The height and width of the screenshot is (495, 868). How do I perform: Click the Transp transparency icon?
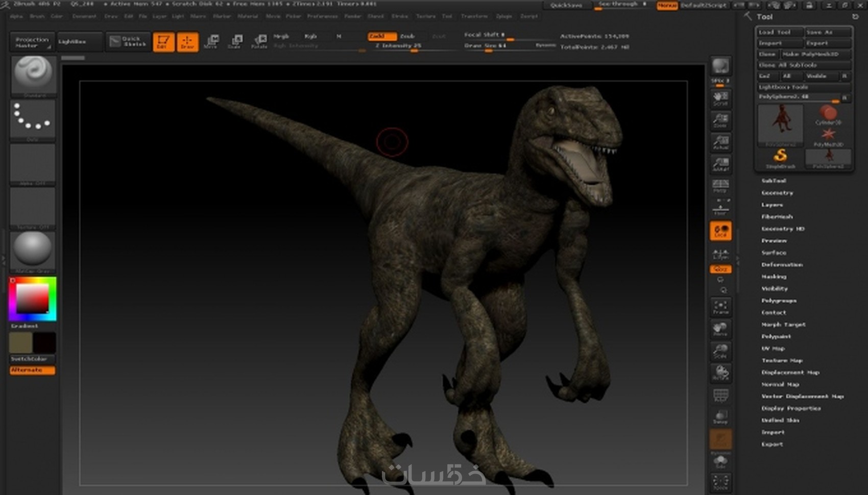pyautogui.click(x=720, y=417)
